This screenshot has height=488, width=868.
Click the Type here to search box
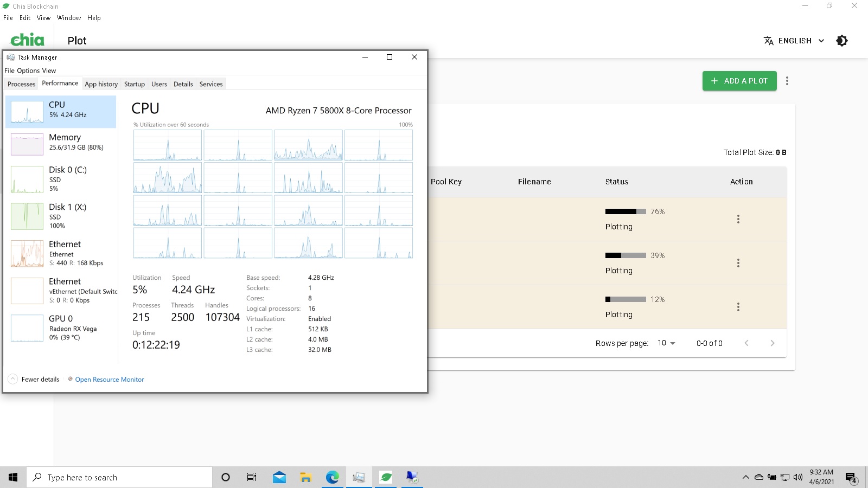pos(119,477)
